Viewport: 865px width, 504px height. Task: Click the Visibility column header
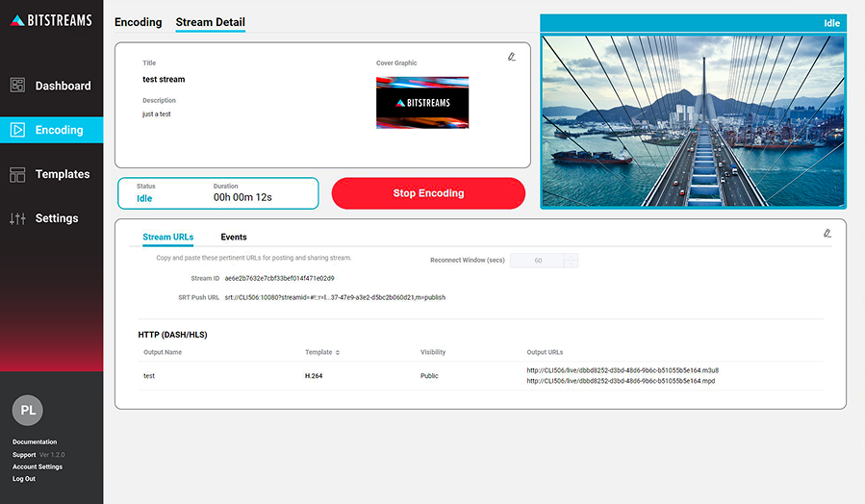pos(433,352)
